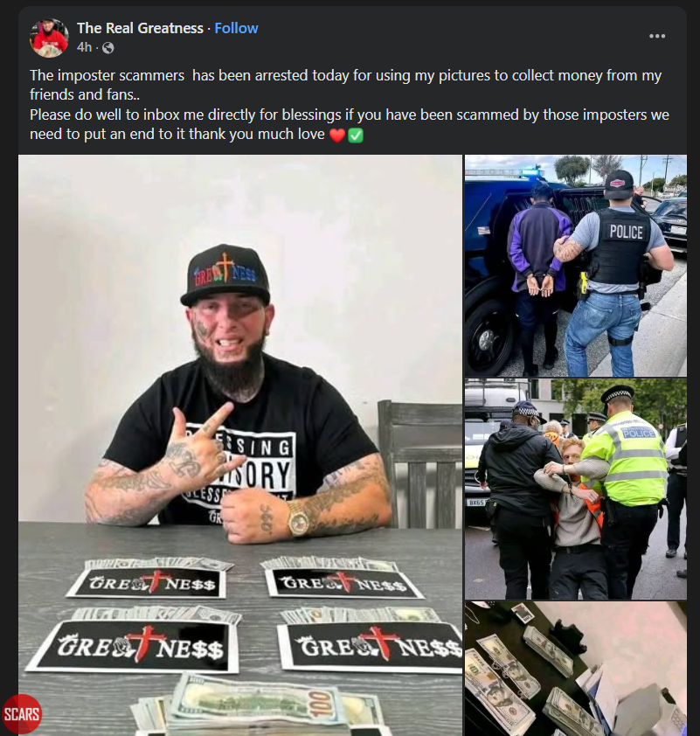The width and height of the screenshot is (700, 736).
Task: Click the globe public audience icon
Action: pos(107,48)
